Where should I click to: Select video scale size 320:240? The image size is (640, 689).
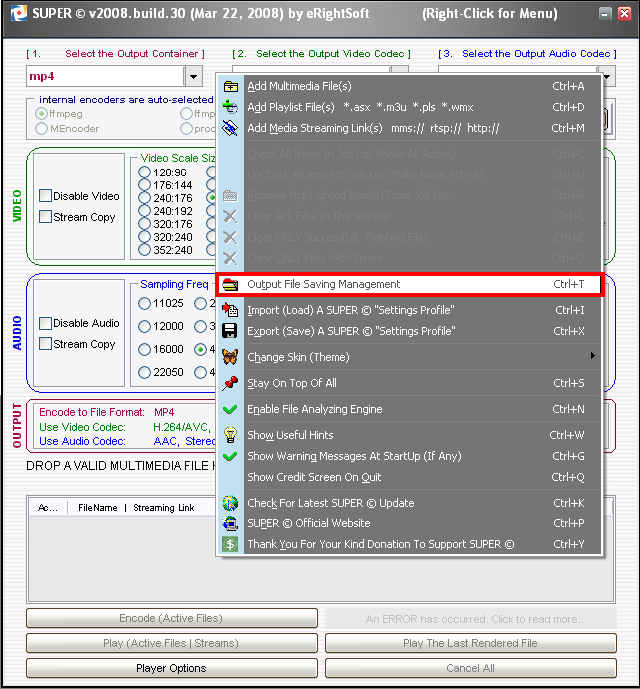click(145, 237)
